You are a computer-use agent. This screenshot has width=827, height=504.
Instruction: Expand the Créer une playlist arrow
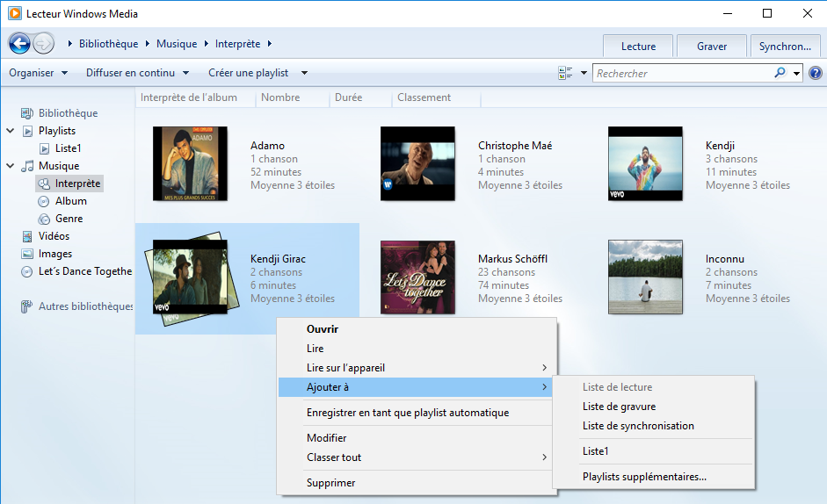tap(304, 73)
